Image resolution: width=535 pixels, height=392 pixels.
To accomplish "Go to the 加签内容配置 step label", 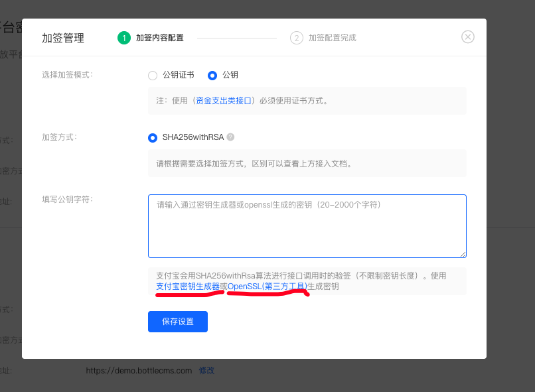I will coord(159,38).
